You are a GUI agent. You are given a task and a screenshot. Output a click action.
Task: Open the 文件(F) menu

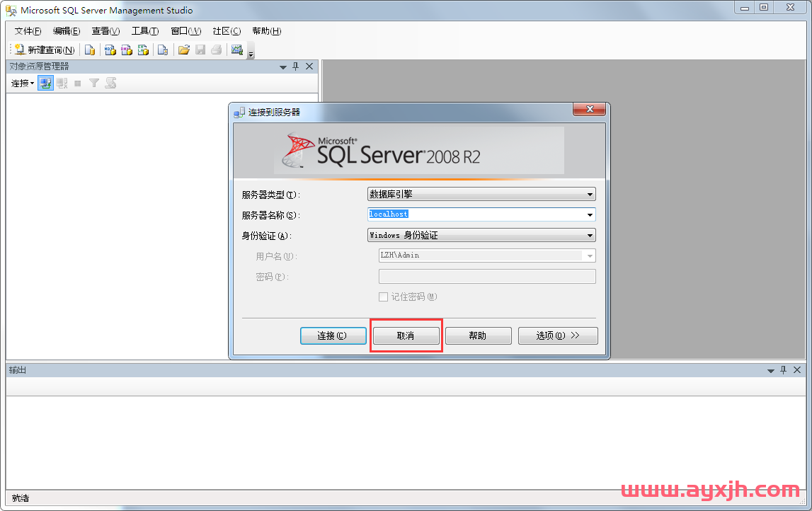28,31
